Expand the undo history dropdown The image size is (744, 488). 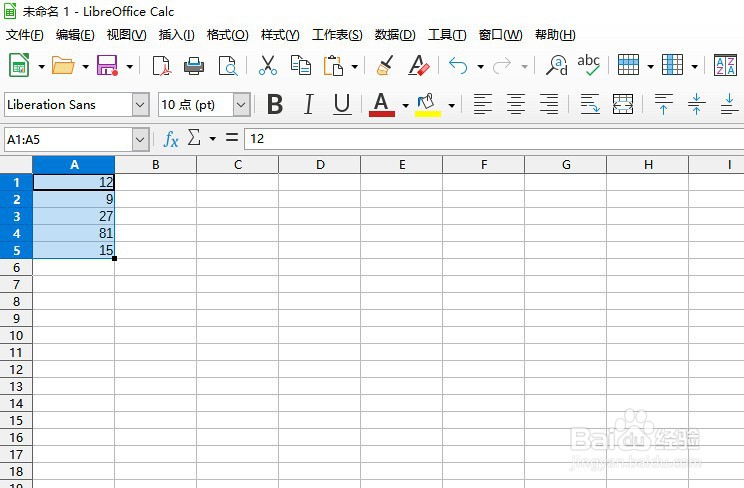(480, 66)
